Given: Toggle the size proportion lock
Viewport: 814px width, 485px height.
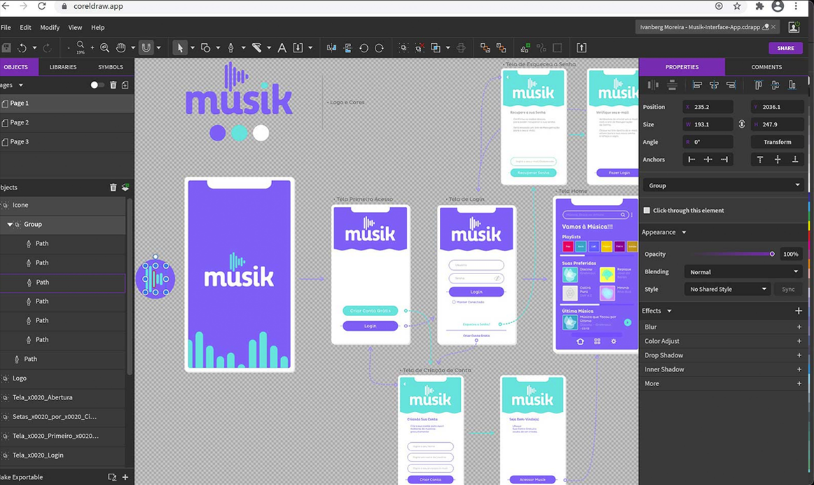Looking at the screenshot, I should 741,125.
